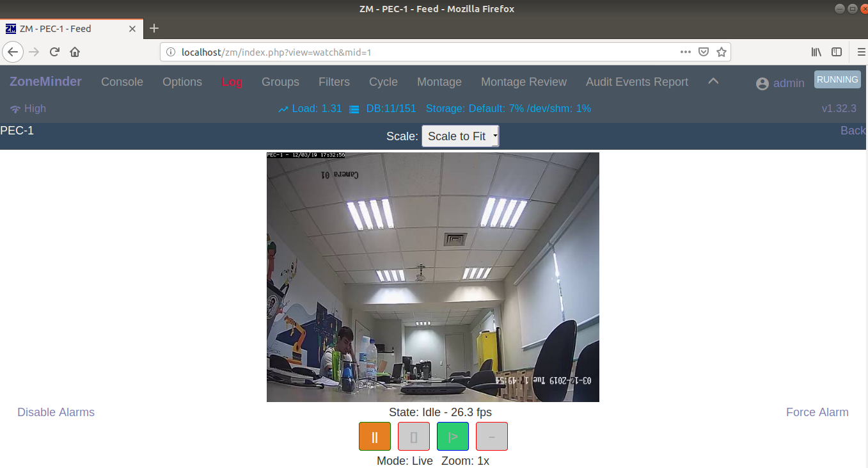Go to the Console menu item
Screen dimensions: 868x468
pyautogui.click(x=122, y=82)
